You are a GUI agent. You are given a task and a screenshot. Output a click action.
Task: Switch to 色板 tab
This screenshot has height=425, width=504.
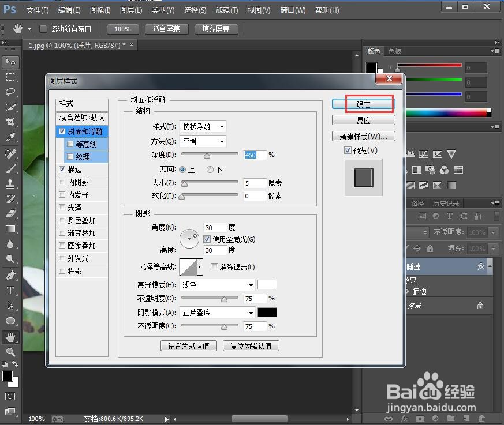click(394, 51)
